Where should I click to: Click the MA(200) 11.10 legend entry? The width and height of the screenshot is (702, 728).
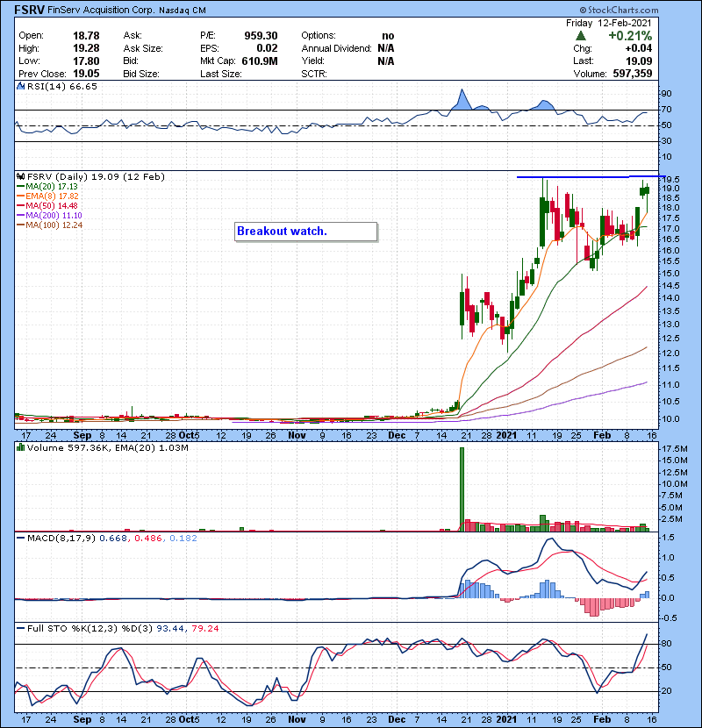click(x=49, y=216)
